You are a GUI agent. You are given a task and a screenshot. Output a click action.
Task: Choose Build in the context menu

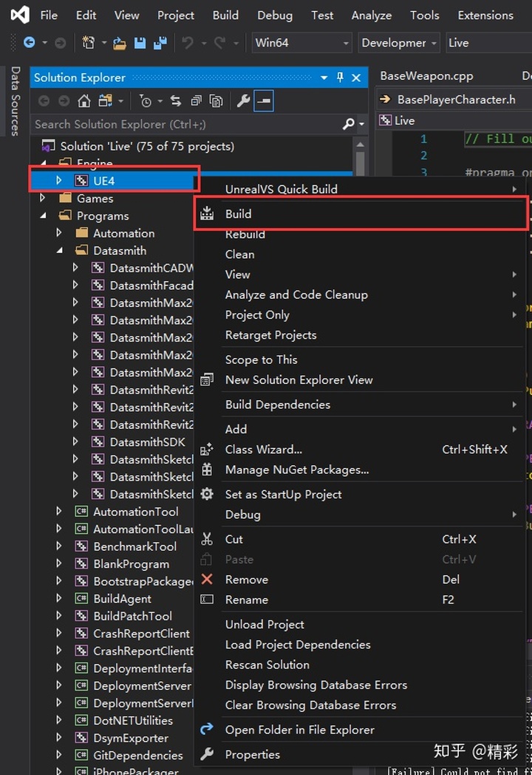coord(361,214)
